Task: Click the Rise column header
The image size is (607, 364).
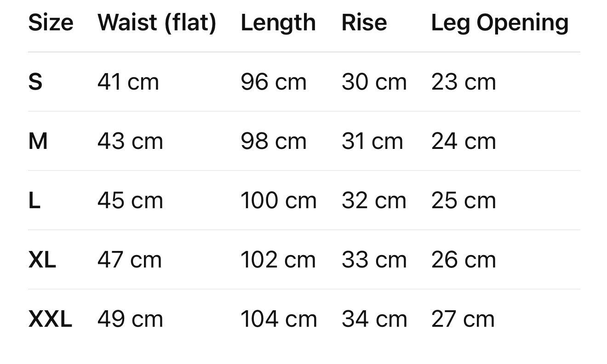Action: point(364,23)
